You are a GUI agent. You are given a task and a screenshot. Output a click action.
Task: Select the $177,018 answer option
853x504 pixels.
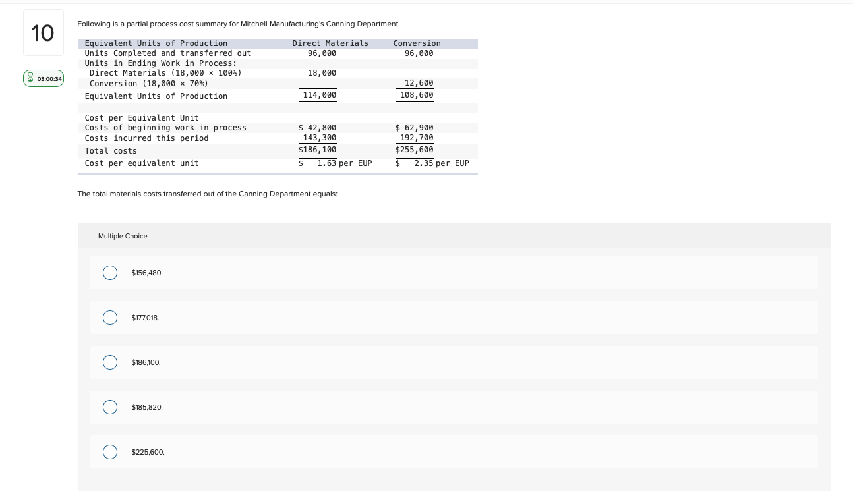click(109, 317)
